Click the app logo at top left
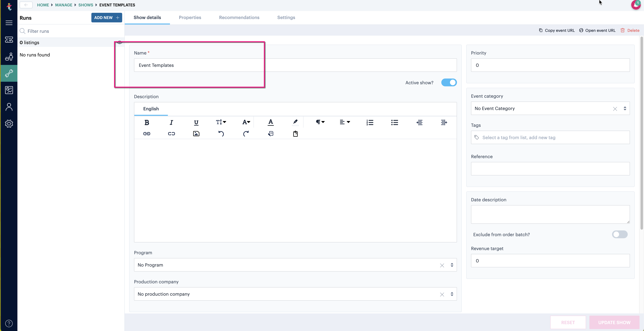 click(9, 7)
